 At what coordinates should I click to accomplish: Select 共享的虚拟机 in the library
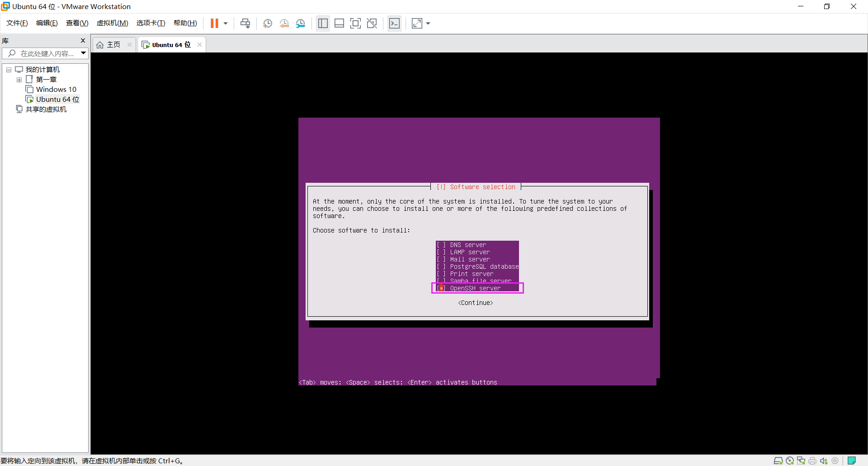tap(46, 109)
